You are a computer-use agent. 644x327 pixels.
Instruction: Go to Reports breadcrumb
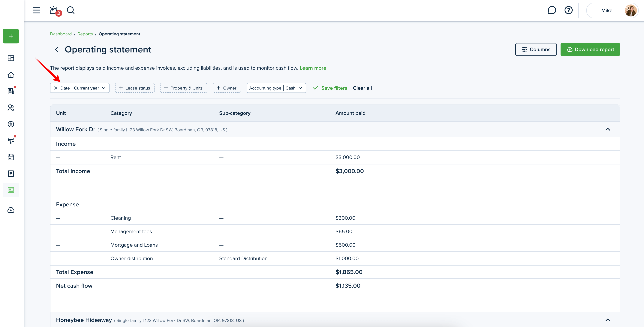point(85,34)
